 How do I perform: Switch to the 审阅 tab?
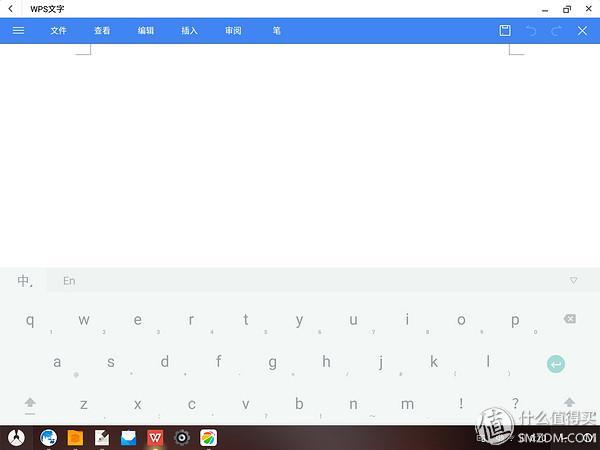[233, 31]
